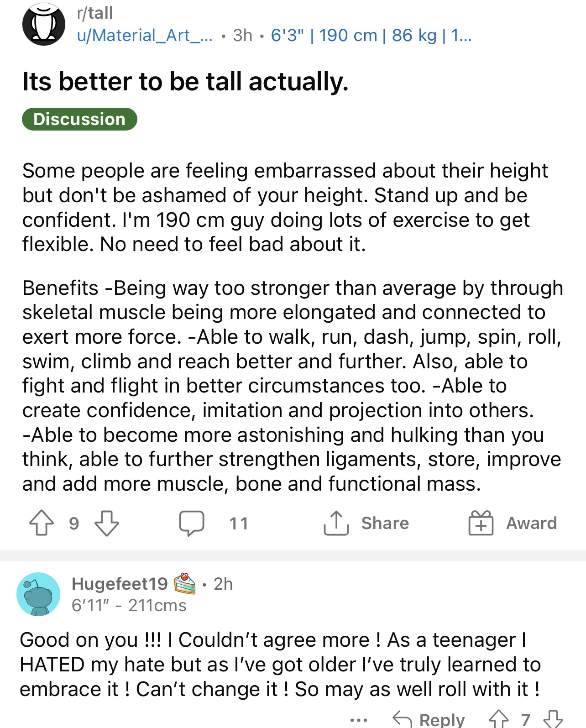Open the r/tall community avatar
The image size is (586, 728).
click(x=44, y=24)
